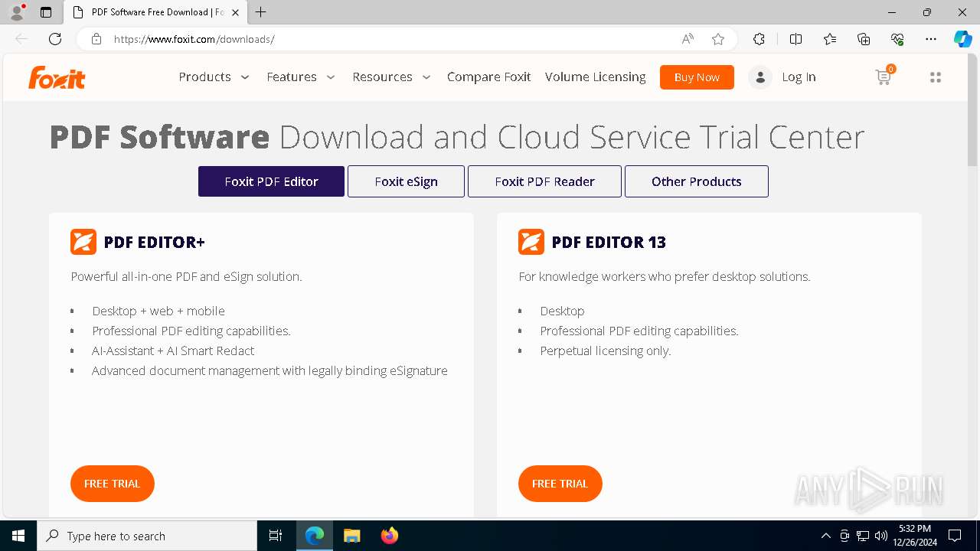Close the PDF Software Free Download tab
980x551 pixels.
(x=236, y=12)
